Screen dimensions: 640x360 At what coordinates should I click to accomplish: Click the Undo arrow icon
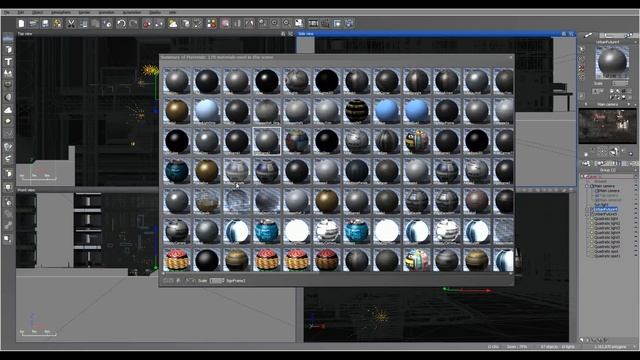pyautogui.click(x=121, y=24)
